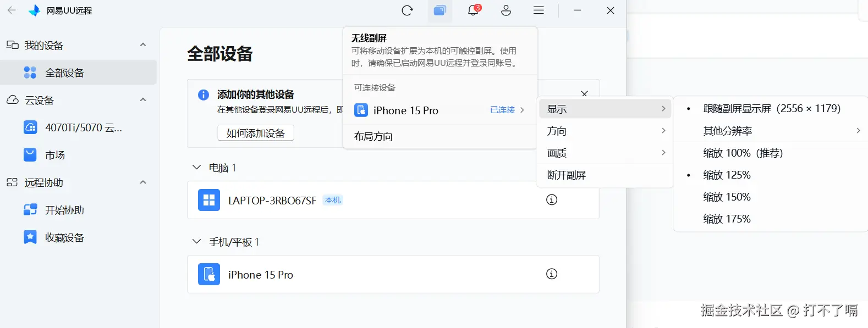Click 添加你的其他设备 banner title
The width and height of the screenshot is (868, 328).
pos(256,94)
